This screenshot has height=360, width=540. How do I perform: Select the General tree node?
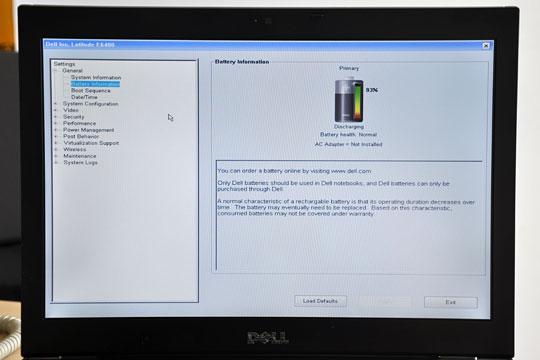(72, 71)
